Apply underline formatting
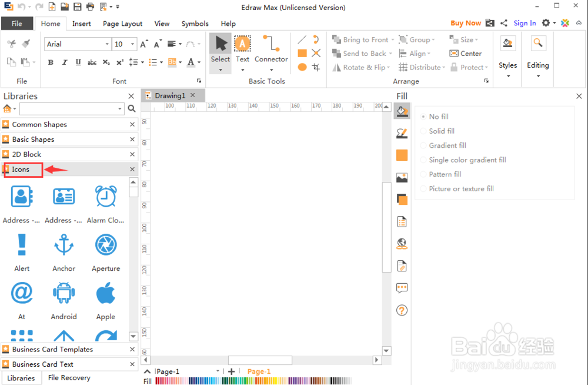The image size is (588, 385). [78, 62]
